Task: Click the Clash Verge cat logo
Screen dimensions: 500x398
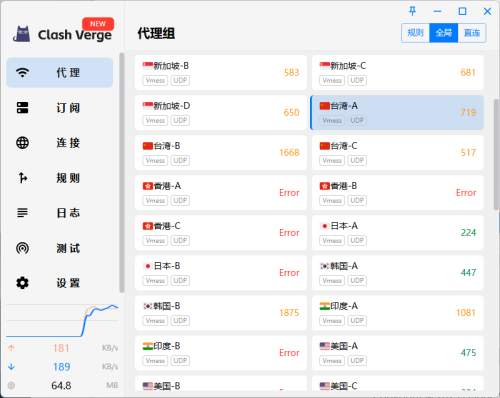Action: [x=22, y=34]
